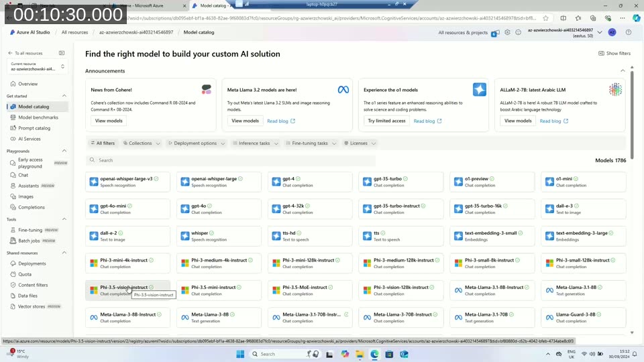Open the dall-e-3 model card

click(x=584, y=209)
